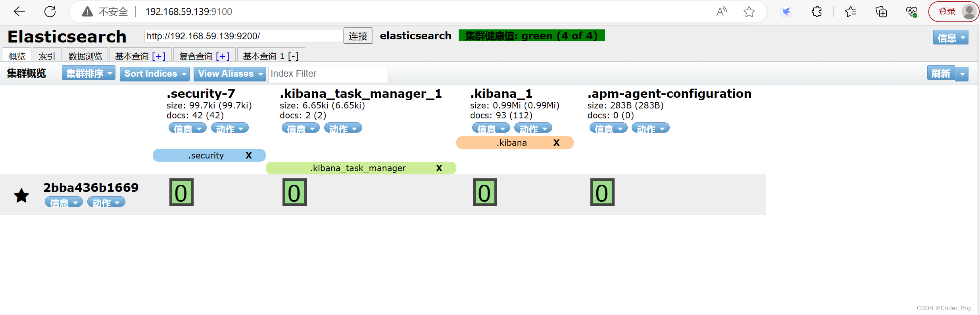Open the favorites list icon
Image resolution: width=980 pixels, height=315 pixels.
(851, 12)
